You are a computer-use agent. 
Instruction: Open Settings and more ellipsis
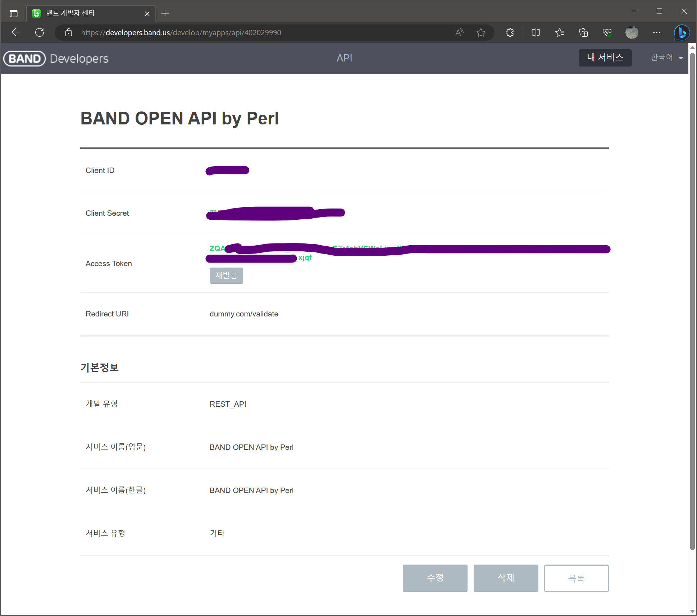pyautogui.click(x=657, y=33)
